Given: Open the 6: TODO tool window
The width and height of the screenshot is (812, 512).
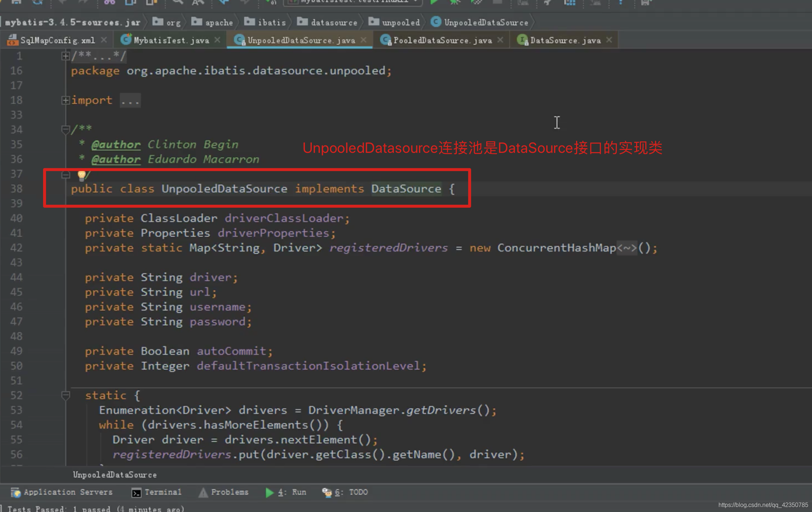Looking at the screenshot, I should tap(345, 492).
